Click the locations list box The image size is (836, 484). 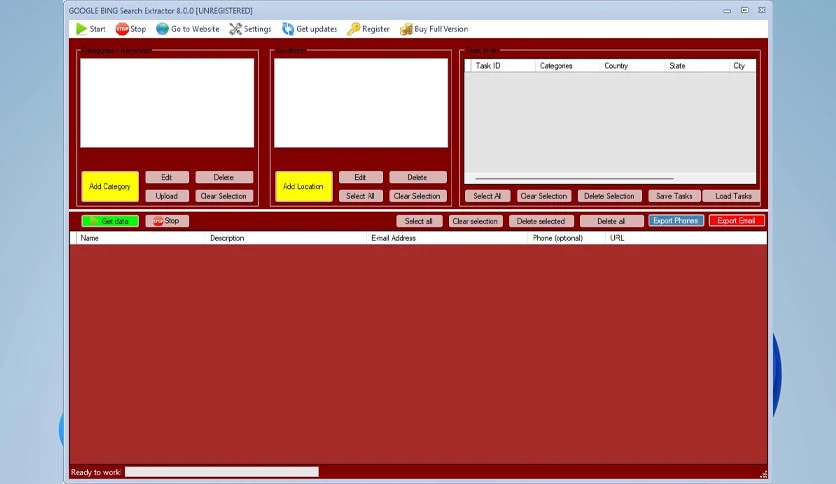(x=361, y=103)
